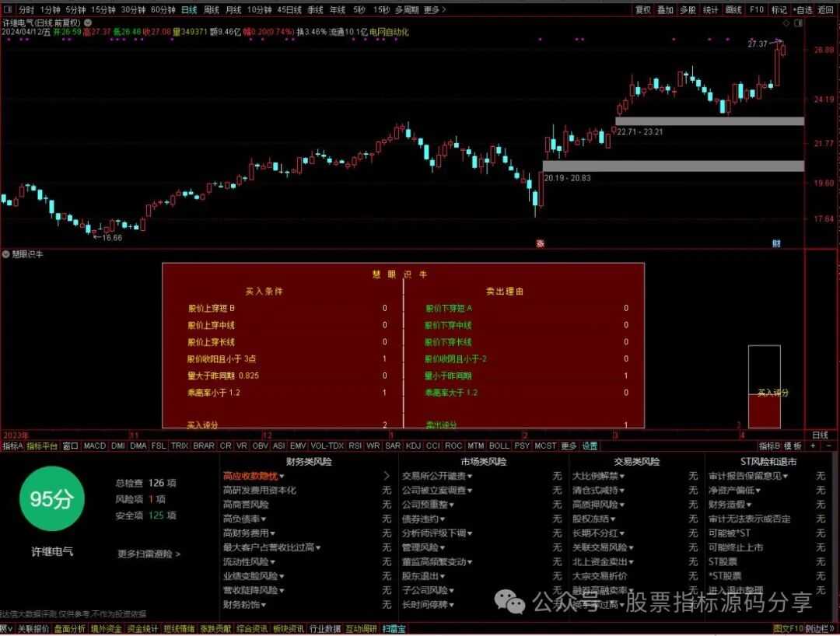Screen dimensions: 840x636
Task: Open the 行业数据 bottom tab
Action: 325,628
